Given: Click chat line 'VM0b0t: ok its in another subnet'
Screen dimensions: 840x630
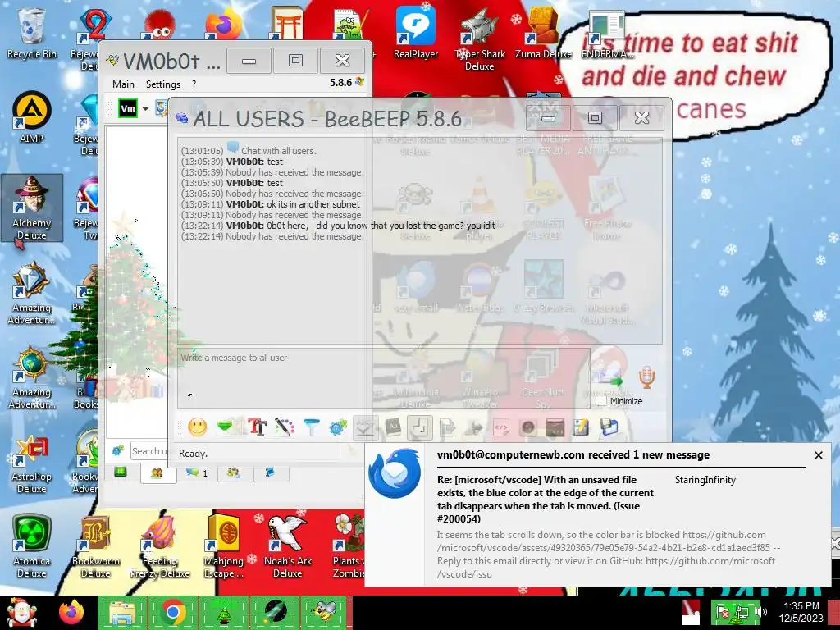Looking at the screenshot, I should 293,204.
